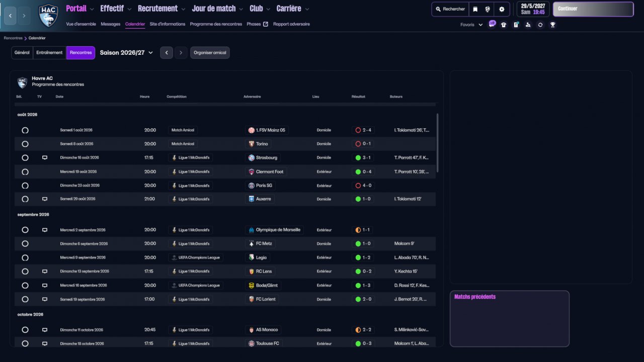Expand the Recrutement menu chevron
The height and width of the screenshot is (362, 644).
pos(184,9)
